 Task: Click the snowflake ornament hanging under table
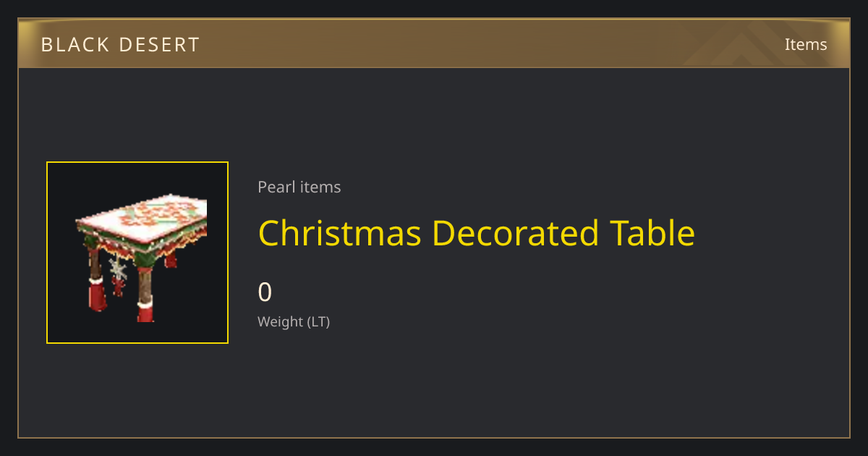pyautogui.click(x=118, y=271)
